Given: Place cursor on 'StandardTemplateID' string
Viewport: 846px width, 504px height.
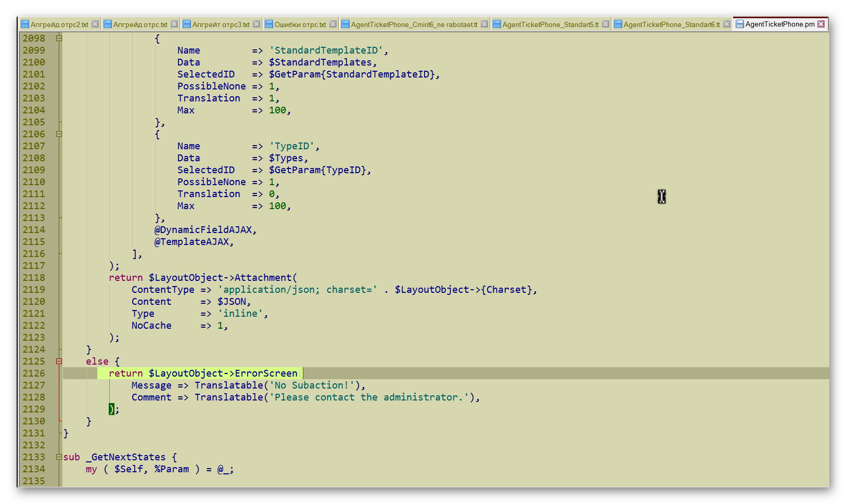Looking at the screenshot, I should tap(326, 50).
